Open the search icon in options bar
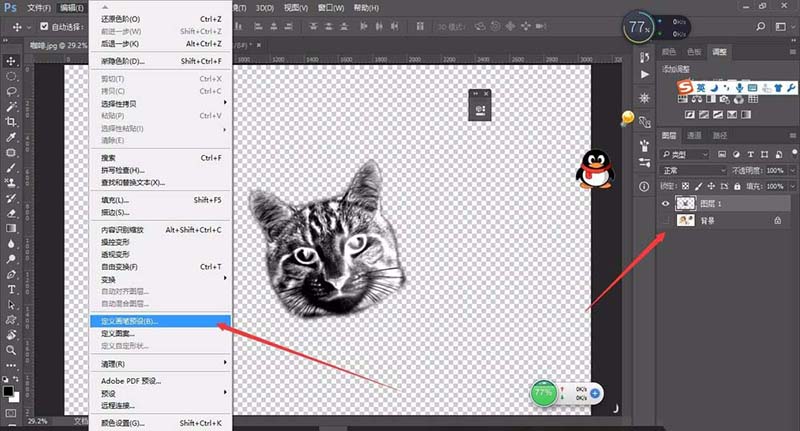 [x=760, y=27]
